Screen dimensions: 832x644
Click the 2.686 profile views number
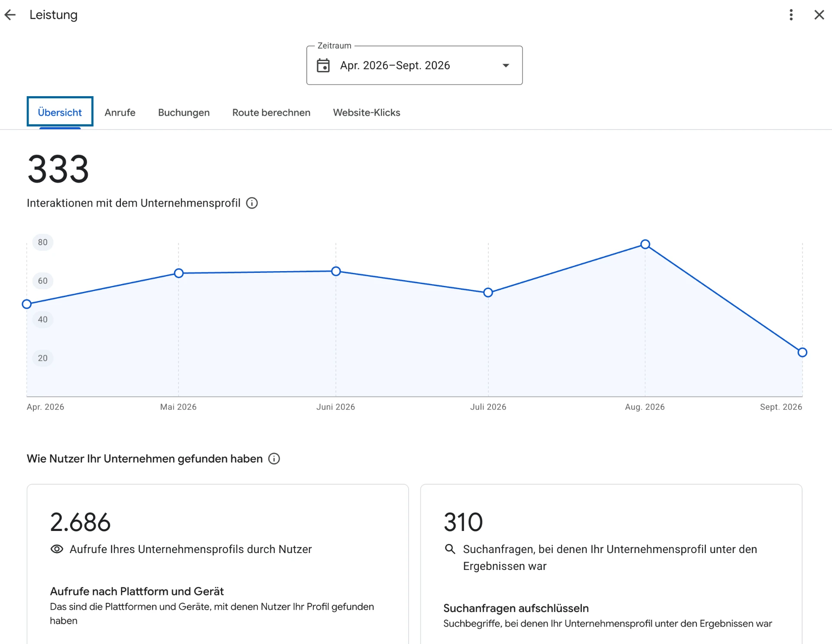(x=80, y=522)
